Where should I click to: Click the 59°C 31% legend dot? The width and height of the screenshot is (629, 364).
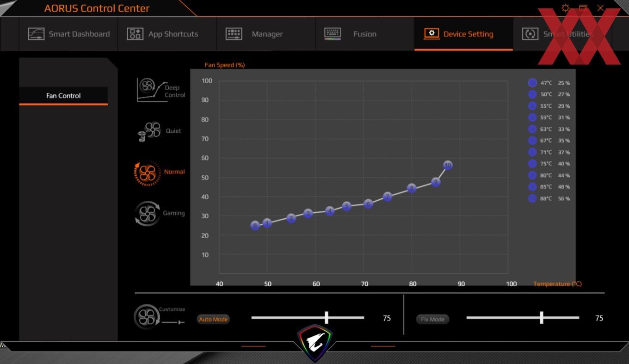tap(532, 117)
